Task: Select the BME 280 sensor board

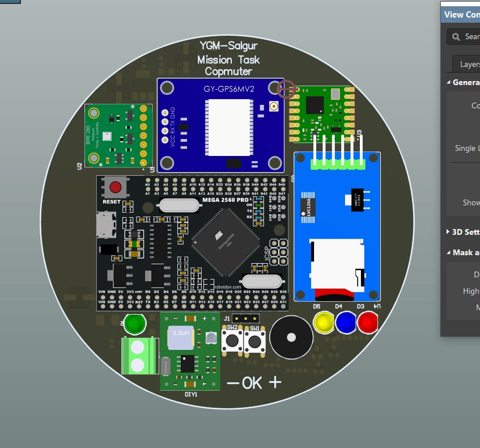Action: coord(117,136)
